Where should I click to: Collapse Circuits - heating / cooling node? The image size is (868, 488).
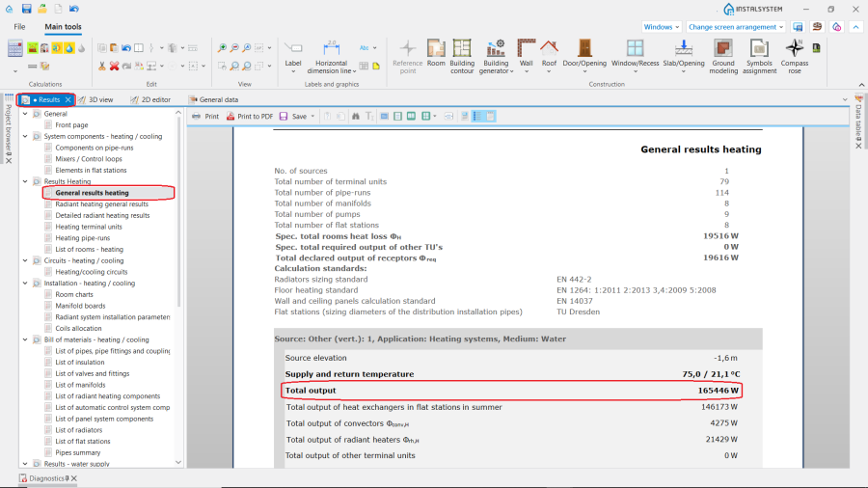(x=25, y=260)
